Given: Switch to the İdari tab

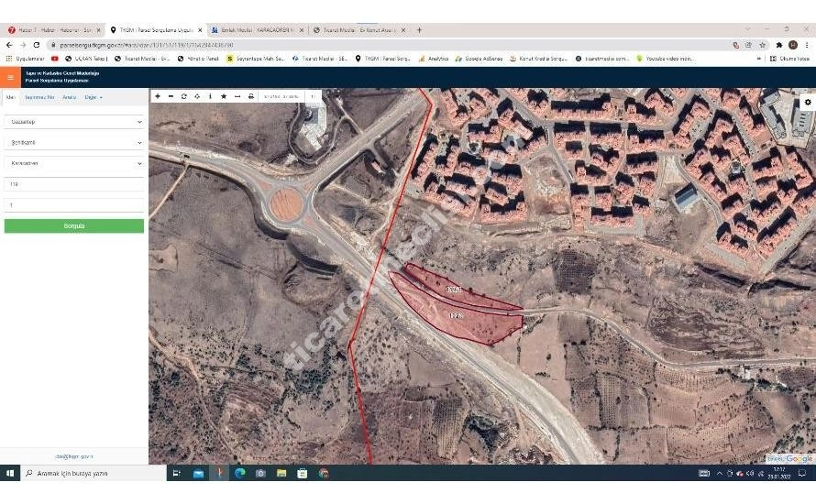Looking at the screenshot, I should point(10,97).
